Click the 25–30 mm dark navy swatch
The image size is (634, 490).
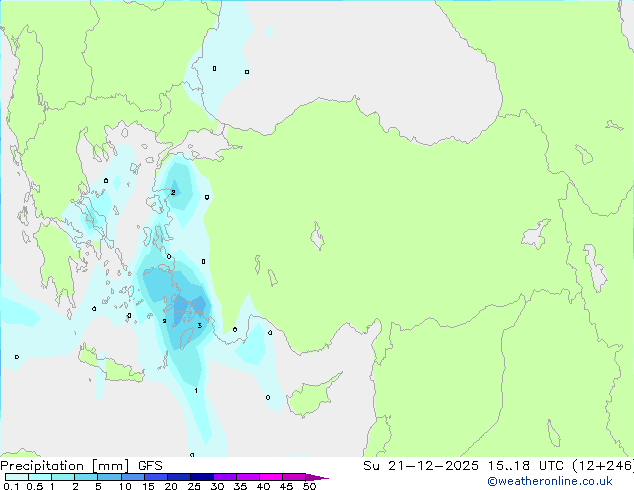(x=201, y=477)
